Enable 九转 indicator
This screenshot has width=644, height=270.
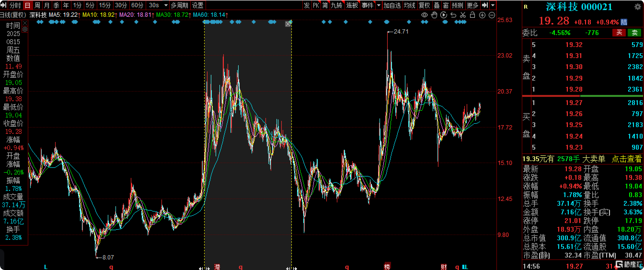click(x=337, y=5)
